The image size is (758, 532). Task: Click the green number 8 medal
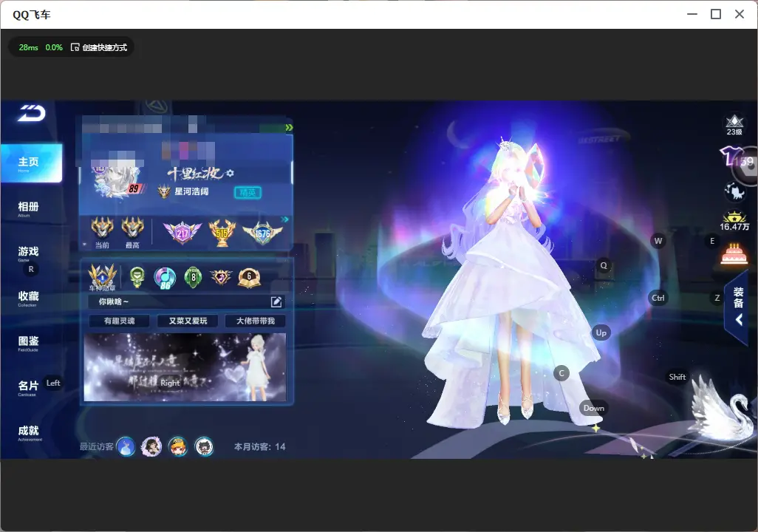pos(193,277)
